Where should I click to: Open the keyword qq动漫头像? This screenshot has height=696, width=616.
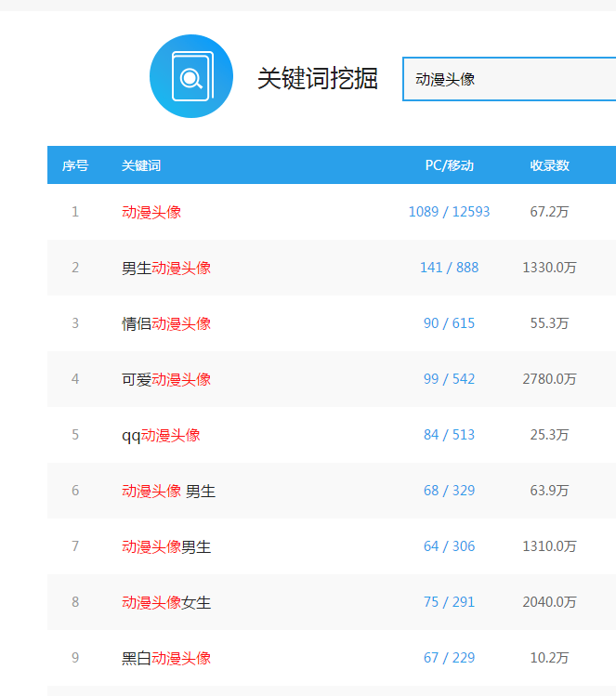[x=161, y=435]
